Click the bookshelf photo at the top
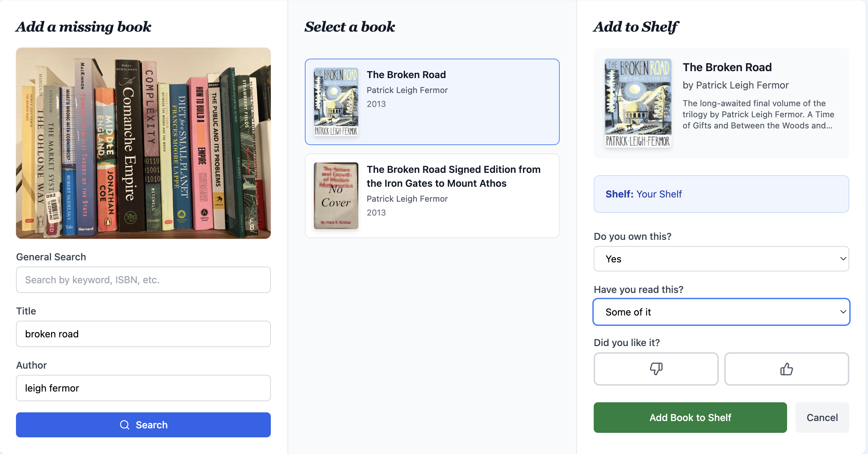868x454 pixels. point(143,143)
